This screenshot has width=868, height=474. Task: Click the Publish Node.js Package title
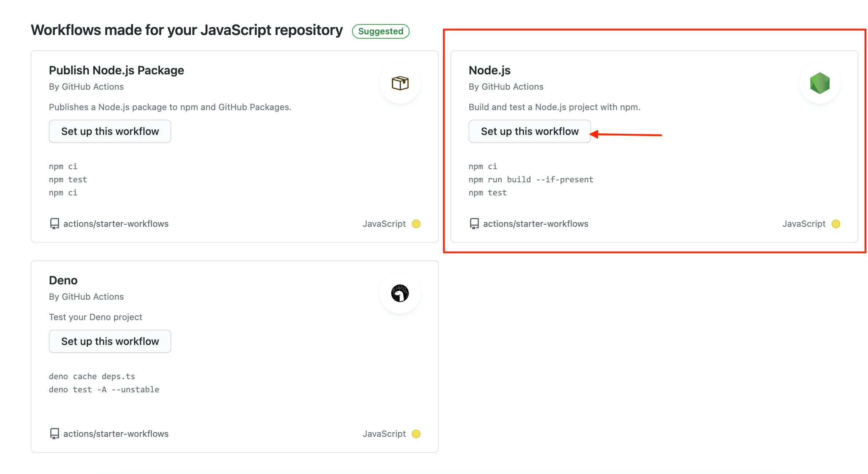click(x=116, y=70)
